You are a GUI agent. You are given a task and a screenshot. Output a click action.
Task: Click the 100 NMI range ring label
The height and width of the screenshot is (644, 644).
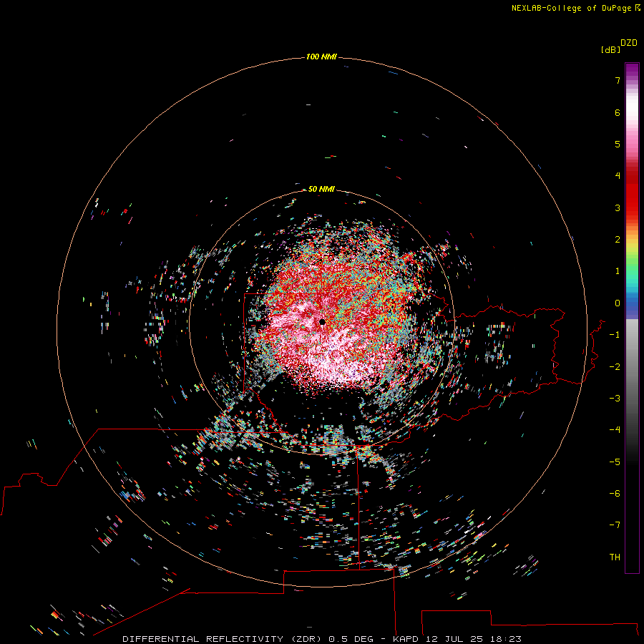point(321,57)
